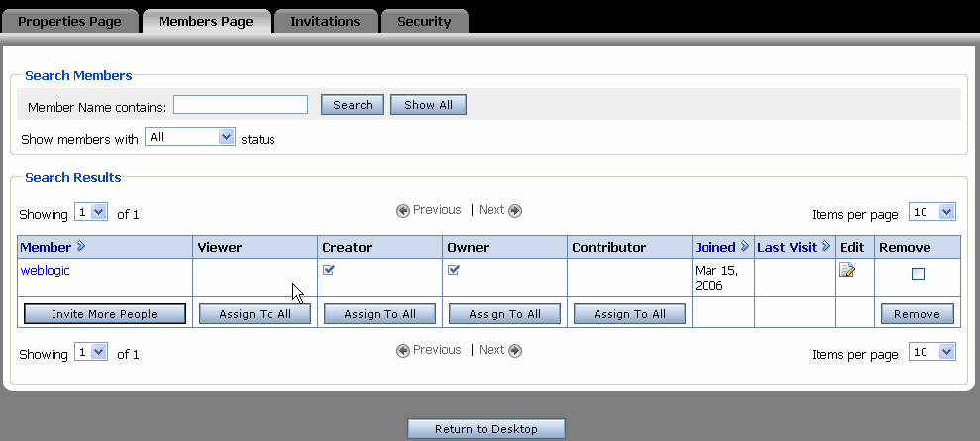The width and height of the screenshot is (980, 441).
Task: Toggle Owner checkbox for weblogic
Action: (454, 270)
